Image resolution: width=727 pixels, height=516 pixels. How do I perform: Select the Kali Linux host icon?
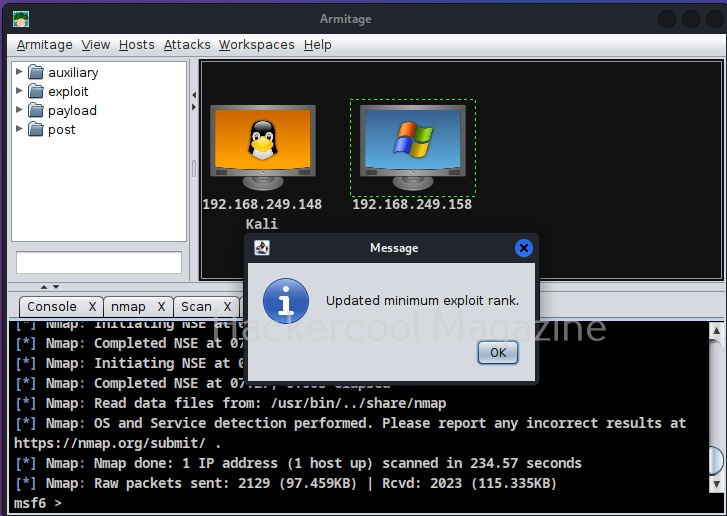(263, 147)
